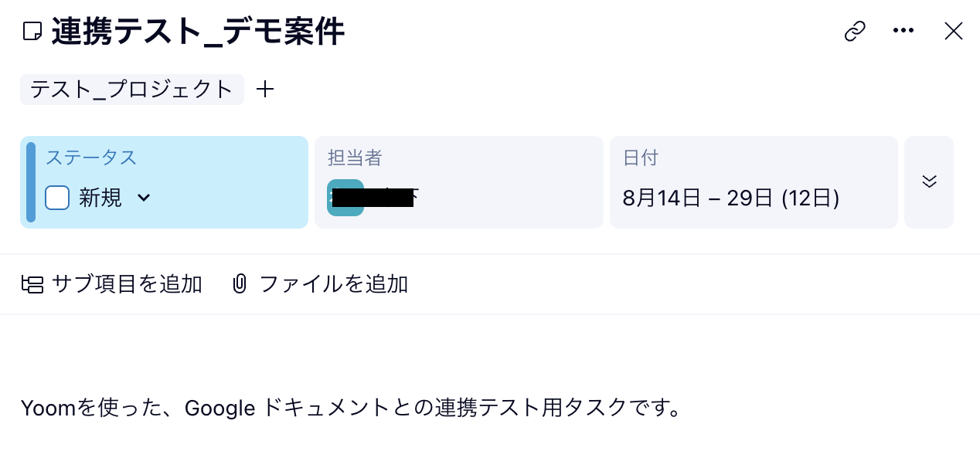The image size is (980, 451).
Task: Check the task completion checkbox
Action: pyautogui.click(x=57, y=198)
